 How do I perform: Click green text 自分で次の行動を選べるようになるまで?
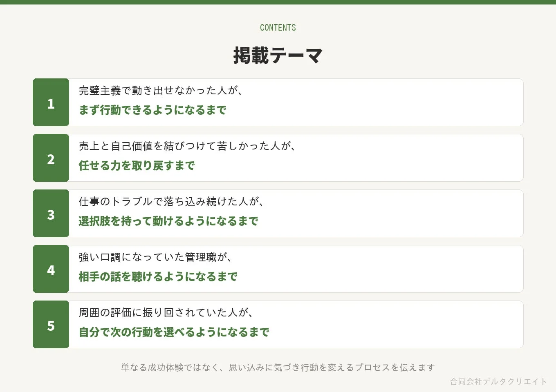point(174,332)
